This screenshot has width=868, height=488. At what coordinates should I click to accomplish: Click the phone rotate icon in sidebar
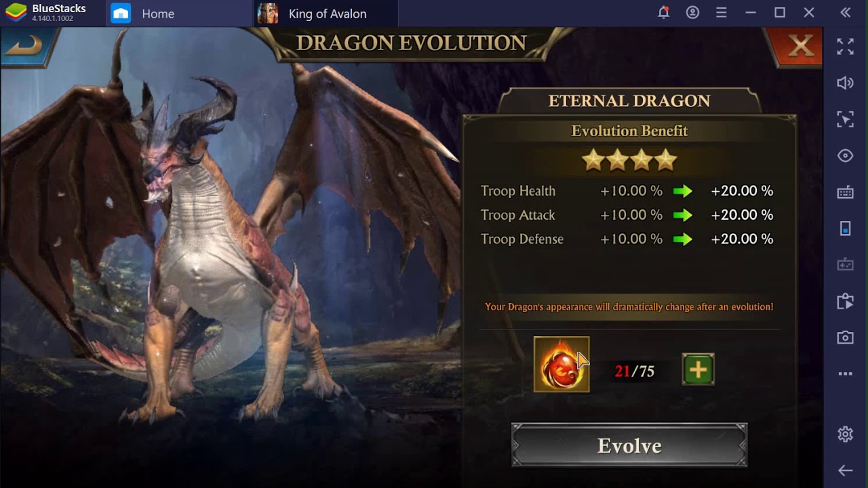[x=845, y=228]
